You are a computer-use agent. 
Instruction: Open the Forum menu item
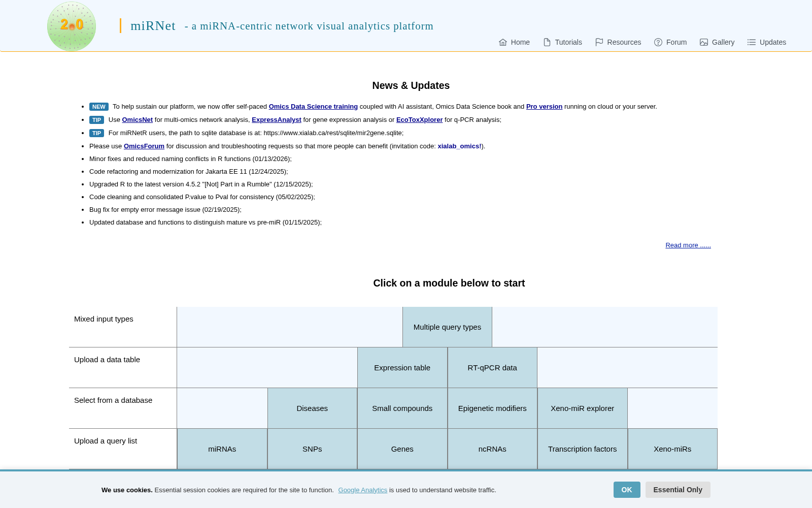click(670, 42)
